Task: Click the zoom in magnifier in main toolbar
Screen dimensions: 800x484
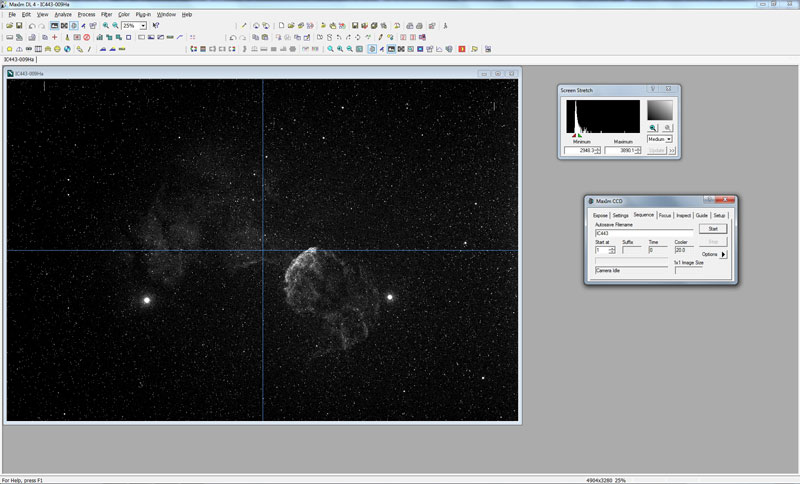Action: point(106,25)
